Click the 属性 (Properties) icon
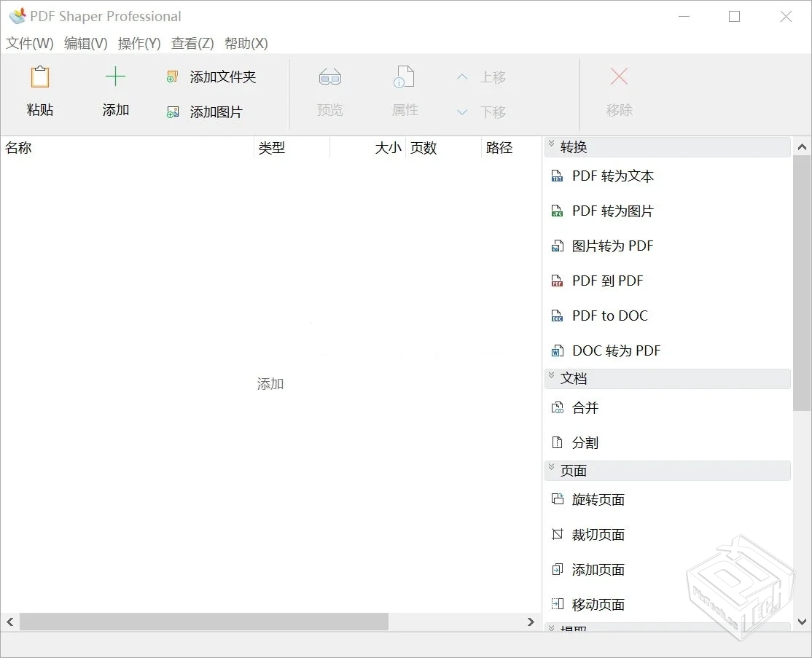This screenshot has height=658, width=812. point(405,76)
